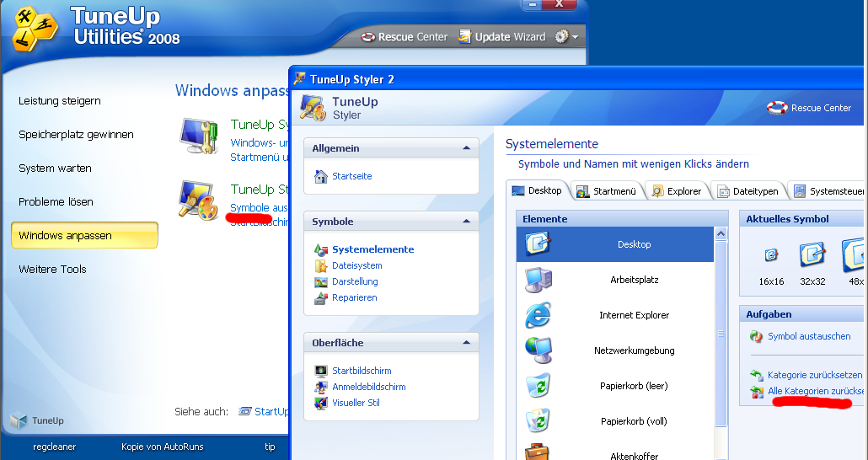868x460 pixels.
Task: Open the Darstellung link
Action: coord(355,281)
